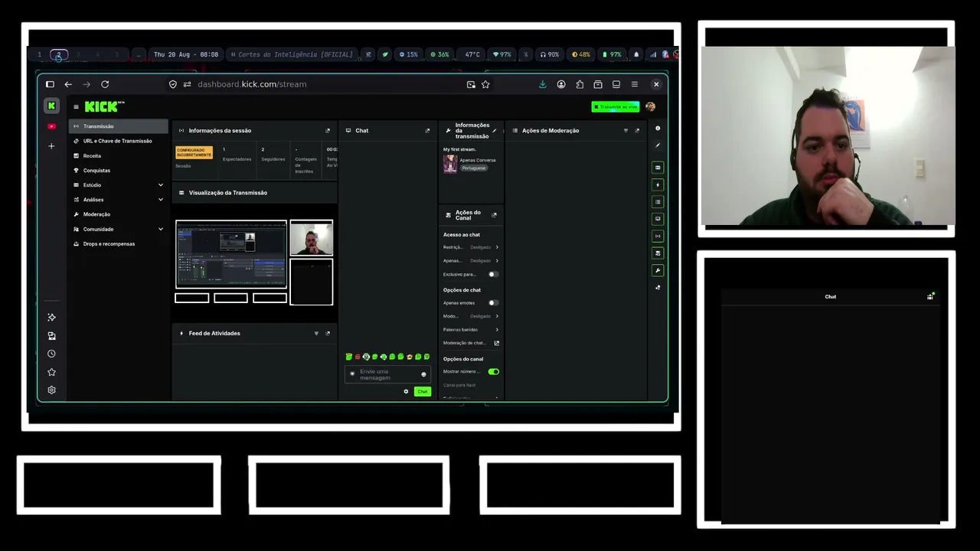Reload the Kick dashboard page

click(x=105, y=84)
